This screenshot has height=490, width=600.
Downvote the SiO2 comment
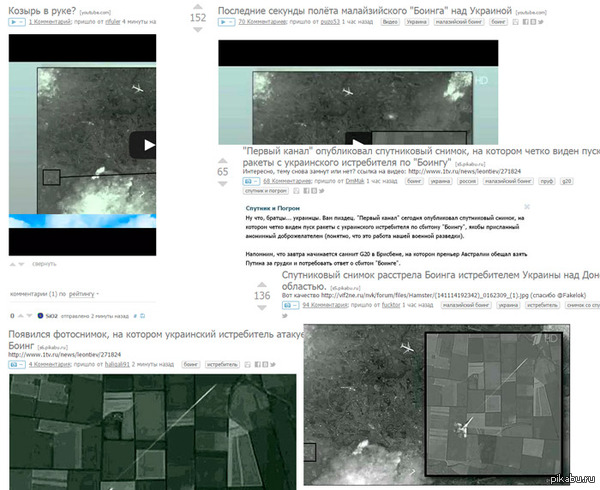pos(29,316)
